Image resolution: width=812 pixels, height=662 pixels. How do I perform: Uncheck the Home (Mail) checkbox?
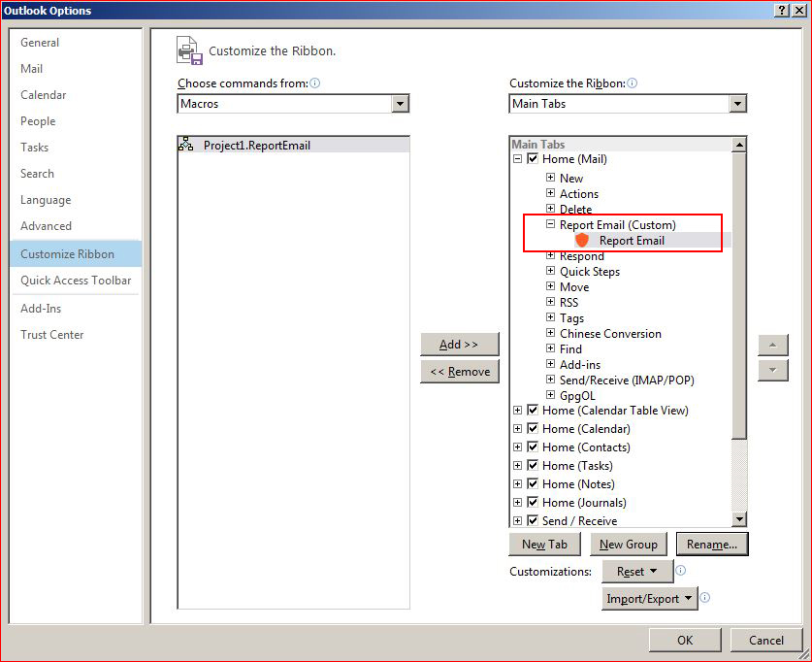[533, 158]
